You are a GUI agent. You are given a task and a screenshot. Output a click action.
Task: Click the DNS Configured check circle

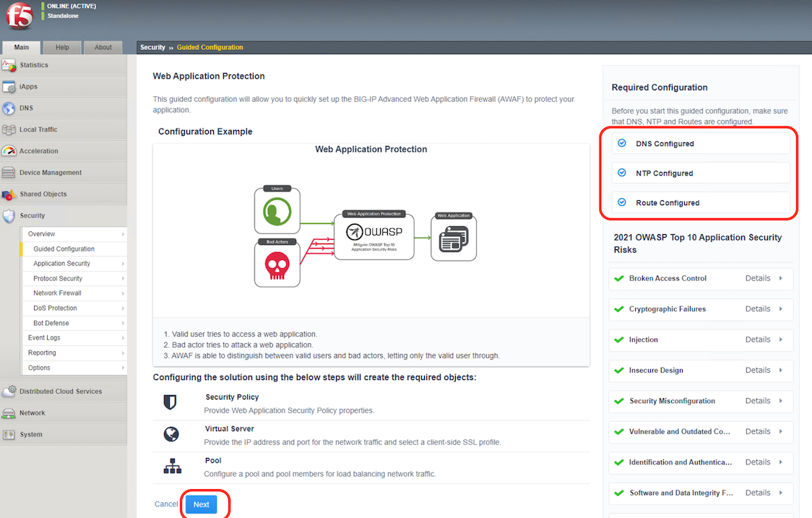(x=622, y=143)
